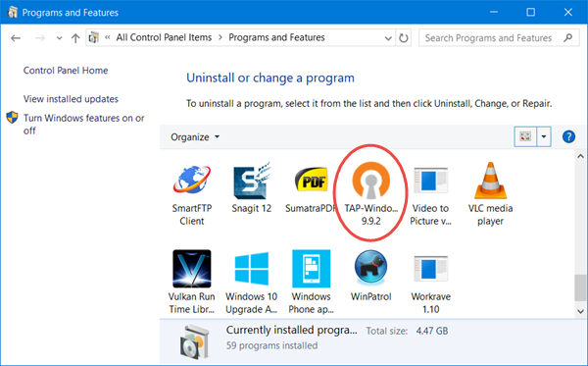The image size is (588, 366).
Task: Click the 'Currently installed progra...' label
Action: 292,330
